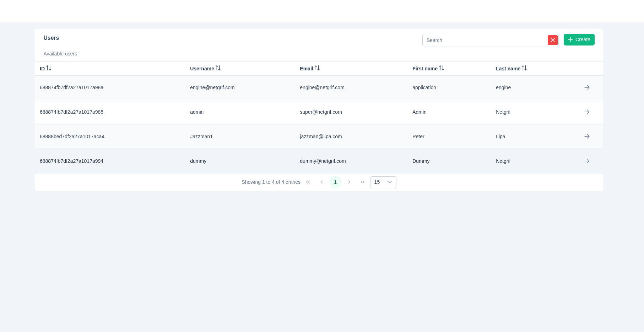Open the admin user detail arrow
The width and height of the screenshot is (644, 332).
click(x=587, y=112)
